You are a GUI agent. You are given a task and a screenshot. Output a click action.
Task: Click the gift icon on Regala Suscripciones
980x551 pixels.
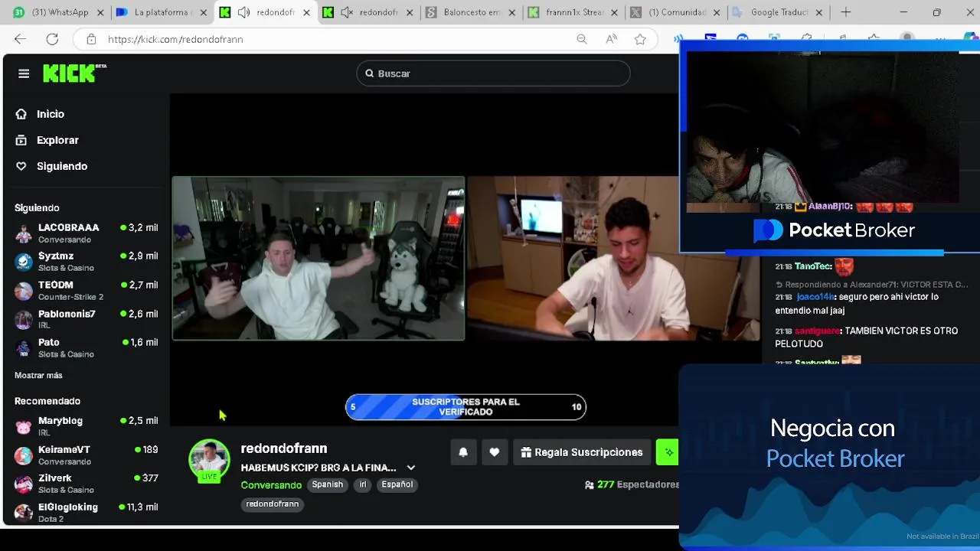[526, 452]
